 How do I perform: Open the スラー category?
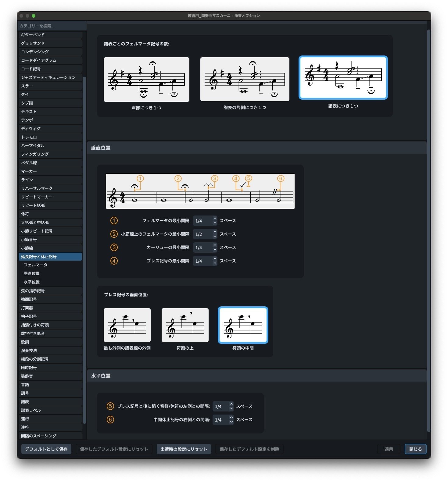(x=50, y=86)
